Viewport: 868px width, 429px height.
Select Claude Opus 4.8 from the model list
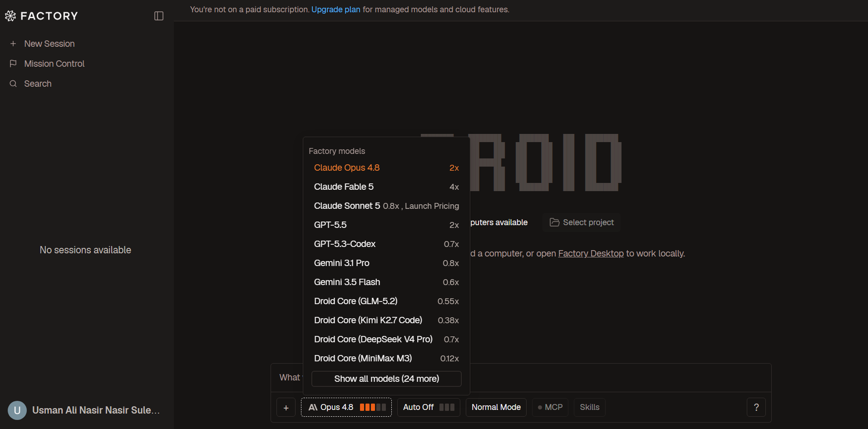click(386, 168)
